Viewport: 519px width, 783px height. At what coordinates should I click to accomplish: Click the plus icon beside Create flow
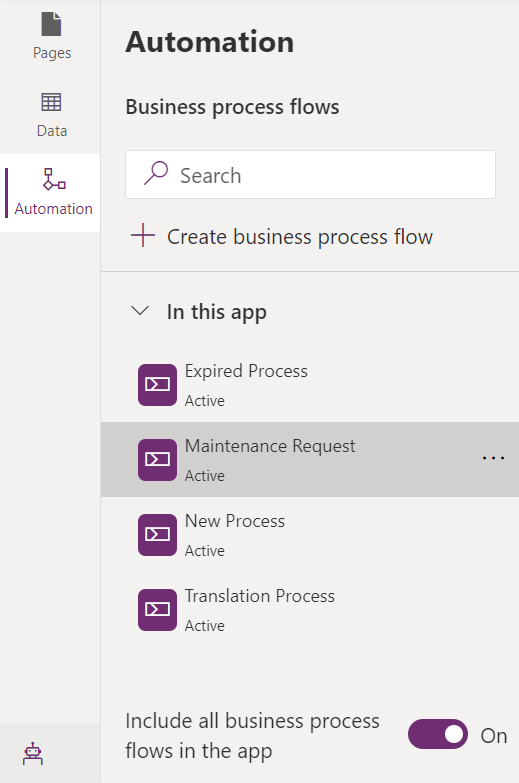(143, 235)
